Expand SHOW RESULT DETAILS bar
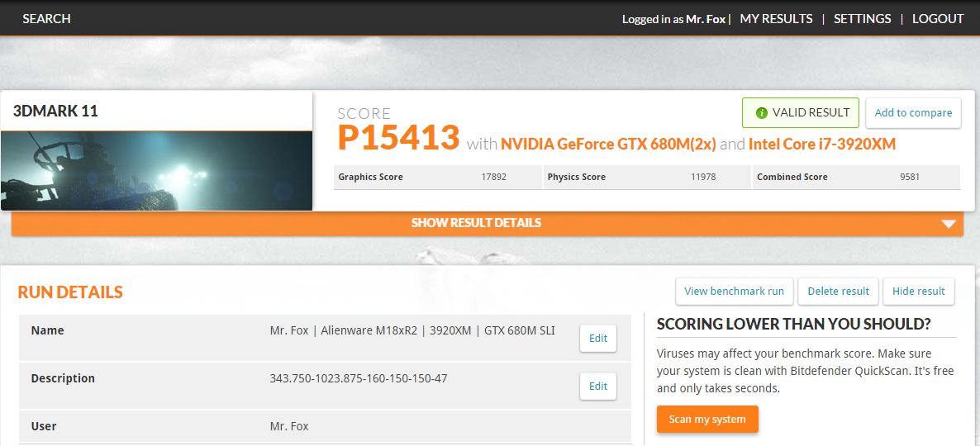Image resolution: width=980 pixels, height=446 pixels. [487, 223]
